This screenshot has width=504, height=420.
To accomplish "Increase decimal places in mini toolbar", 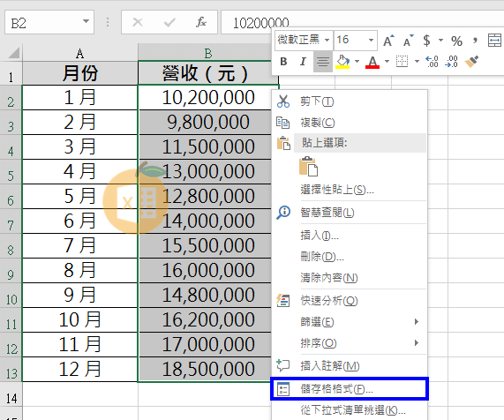I will pos(432,61).
